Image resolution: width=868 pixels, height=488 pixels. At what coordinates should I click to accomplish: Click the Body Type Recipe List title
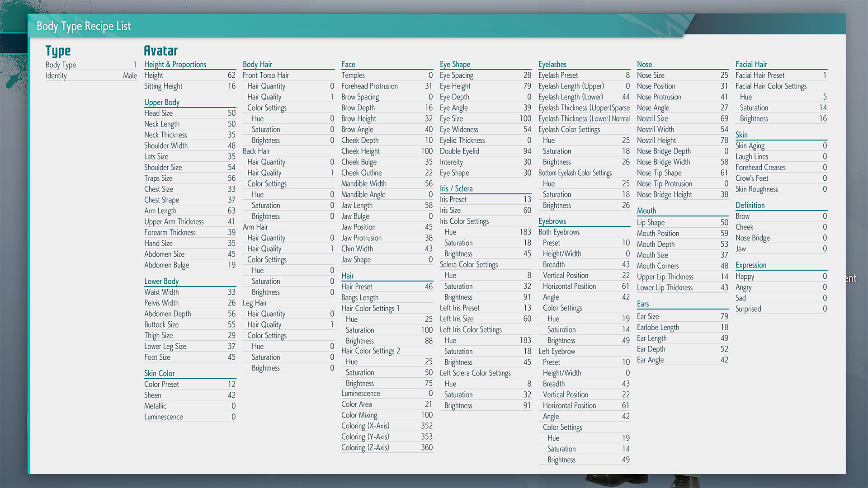pos(84,26)
